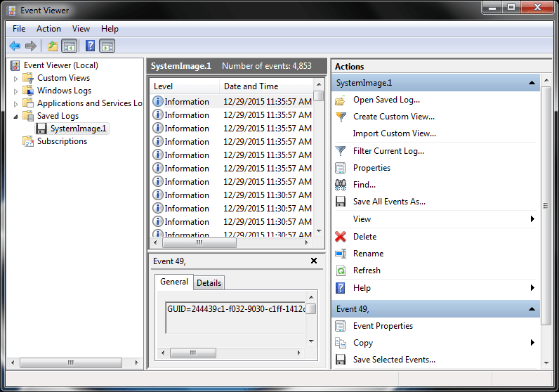Expand Applications and Services Logs node
559x392 pixels.
tap(15, 104)
